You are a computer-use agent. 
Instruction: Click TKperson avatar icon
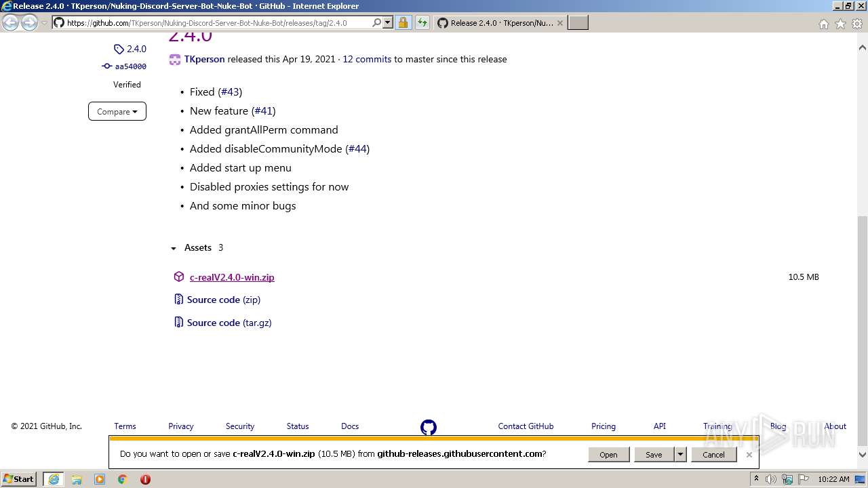[175, 60]
